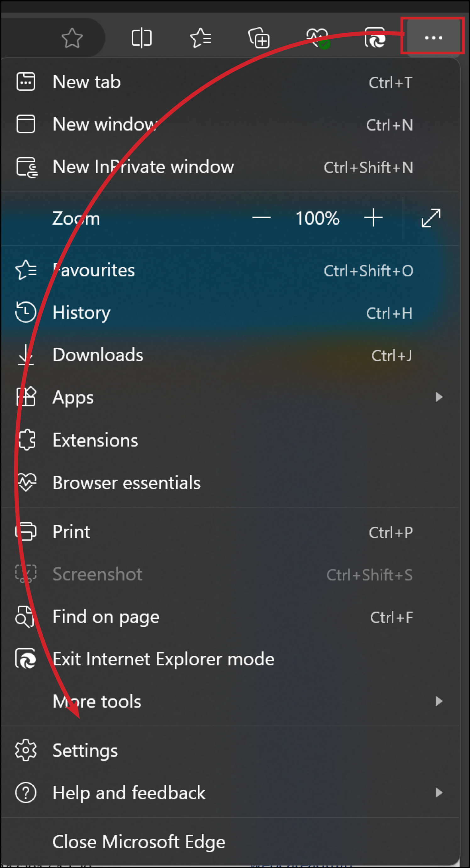Click the add to favourites star icon

pyautogui.click(x=73, y=38)
